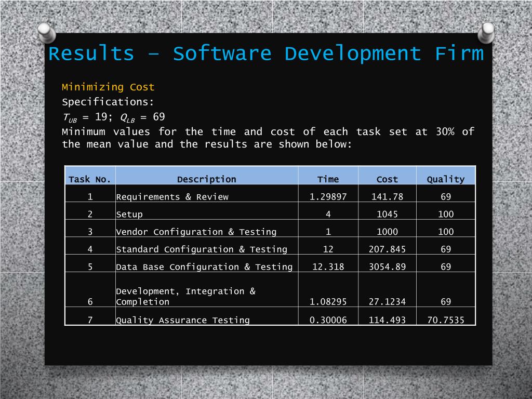Click cost value 207.845
Viewport: 532px width, 399px height.
(387, 249)
